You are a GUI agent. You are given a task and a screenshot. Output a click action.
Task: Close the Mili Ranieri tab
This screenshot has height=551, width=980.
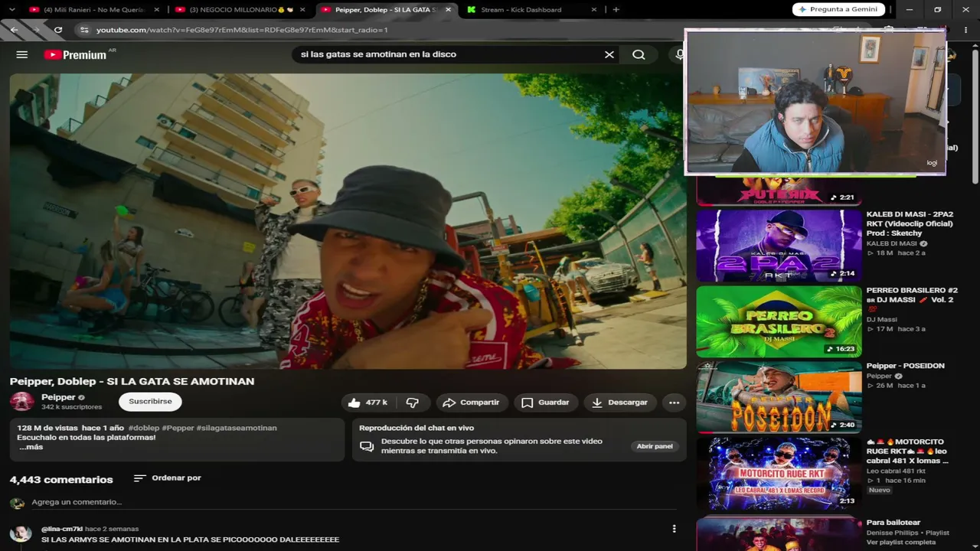pyautogui.click(x=157, y=10)
